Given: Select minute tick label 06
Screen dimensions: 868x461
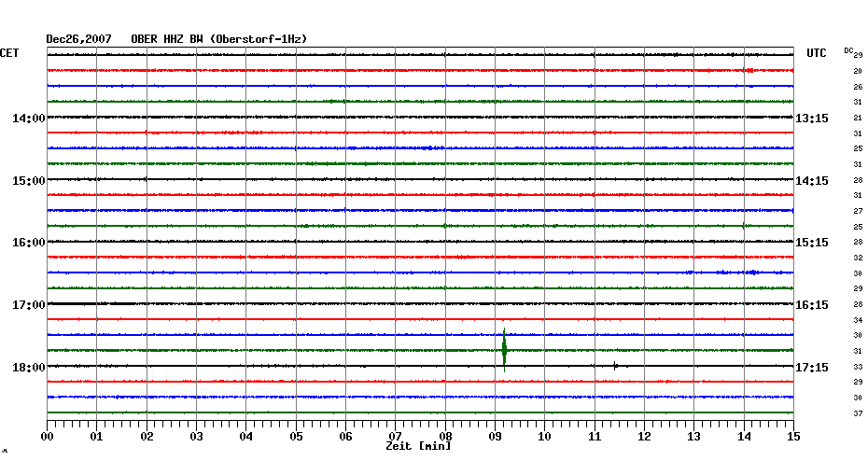Looking at the screenshot, I should (345, 437).
